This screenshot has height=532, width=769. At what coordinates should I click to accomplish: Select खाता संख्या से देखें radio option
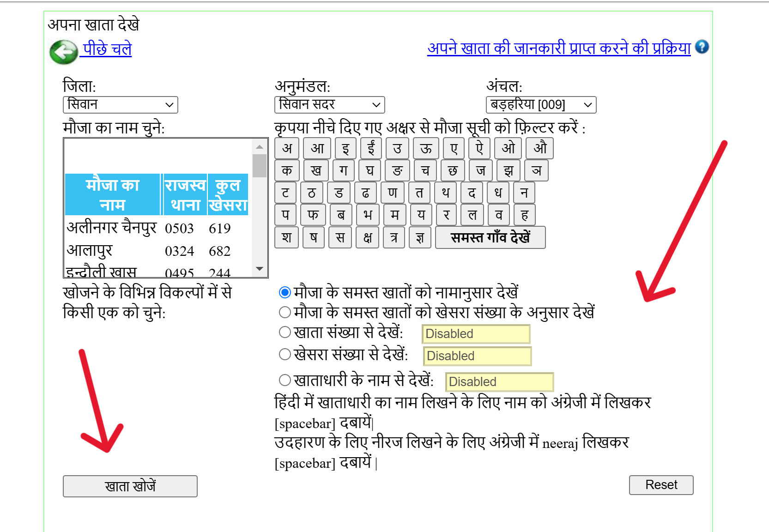coord(285,332)
